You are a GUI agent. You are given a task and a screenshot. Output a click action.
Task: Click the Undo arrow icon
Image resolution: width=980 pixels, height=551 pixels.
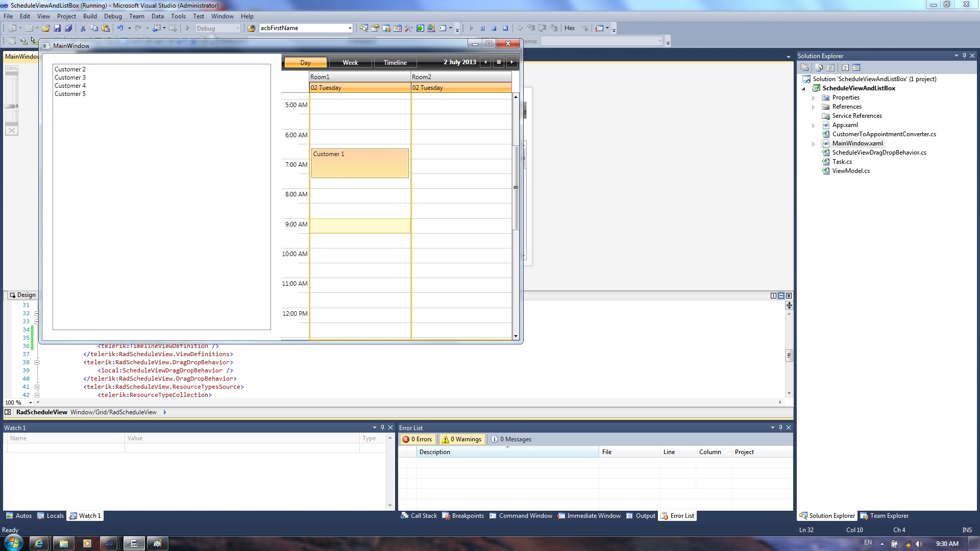(x=120, y=29)
